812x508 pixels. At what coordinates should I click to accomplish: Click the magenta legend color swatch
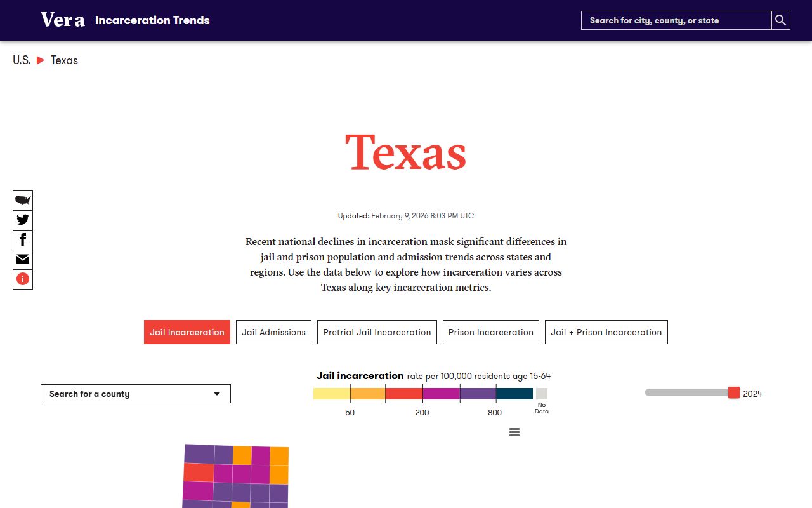pos(441,394)
